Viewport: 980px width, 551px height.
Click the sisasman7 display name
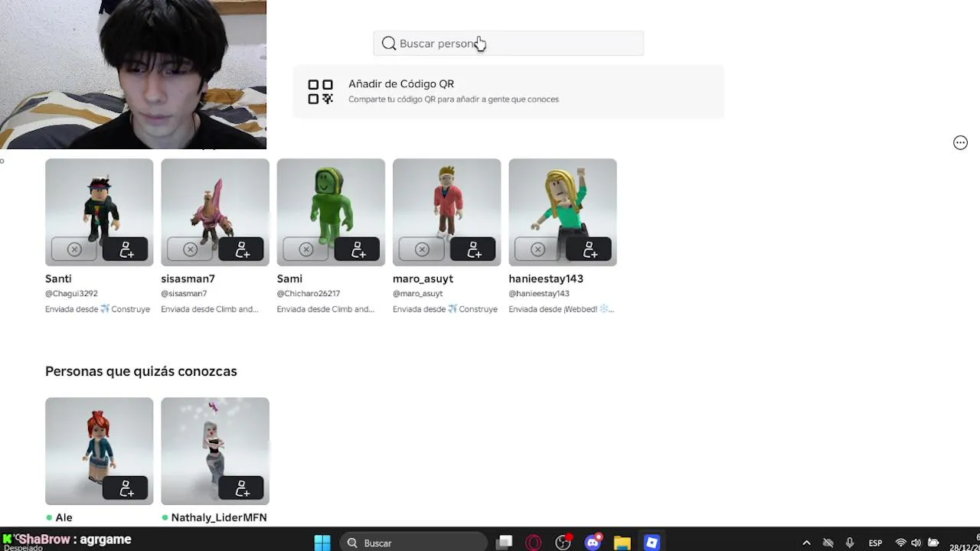coord(188,279)
